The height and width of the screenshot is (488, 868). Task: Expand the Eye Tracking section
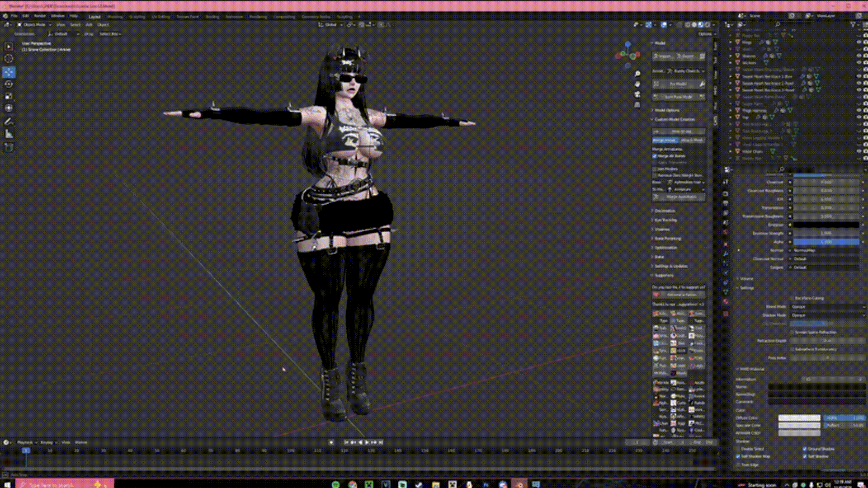665,220
